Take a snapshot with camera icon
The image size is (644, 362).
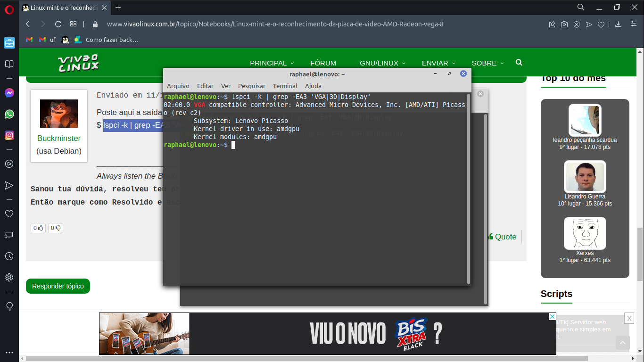point(564,25)
